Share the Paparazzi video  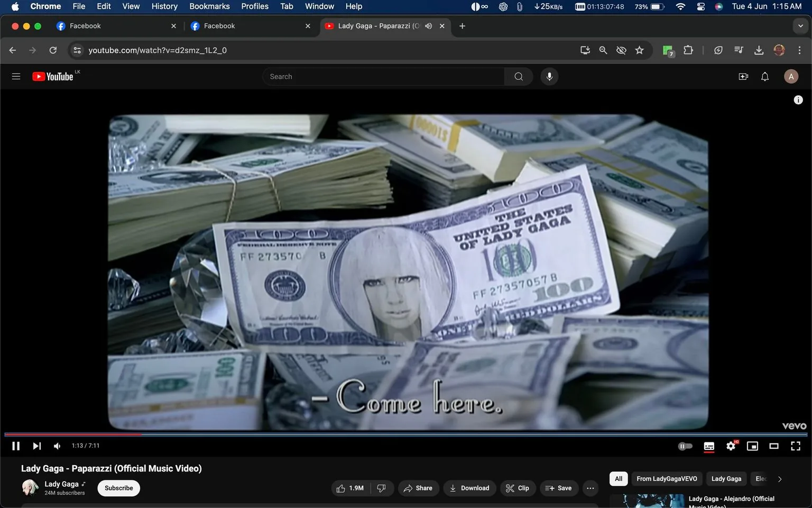coord(418,488)
